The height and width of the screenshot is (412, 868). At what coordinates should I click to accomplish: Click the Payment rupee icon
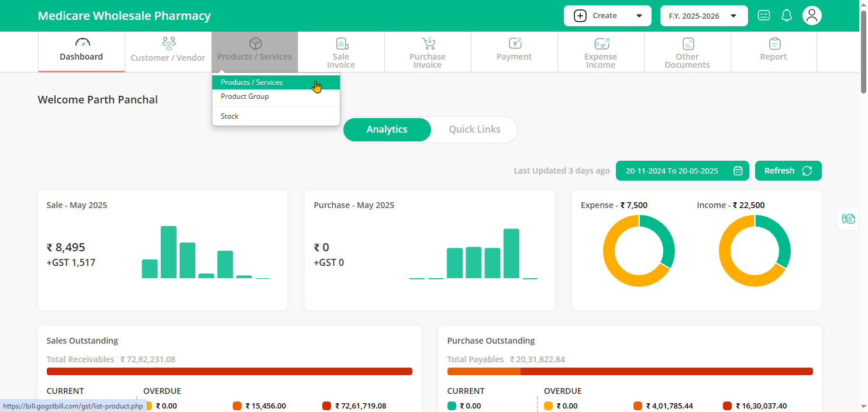514,44
